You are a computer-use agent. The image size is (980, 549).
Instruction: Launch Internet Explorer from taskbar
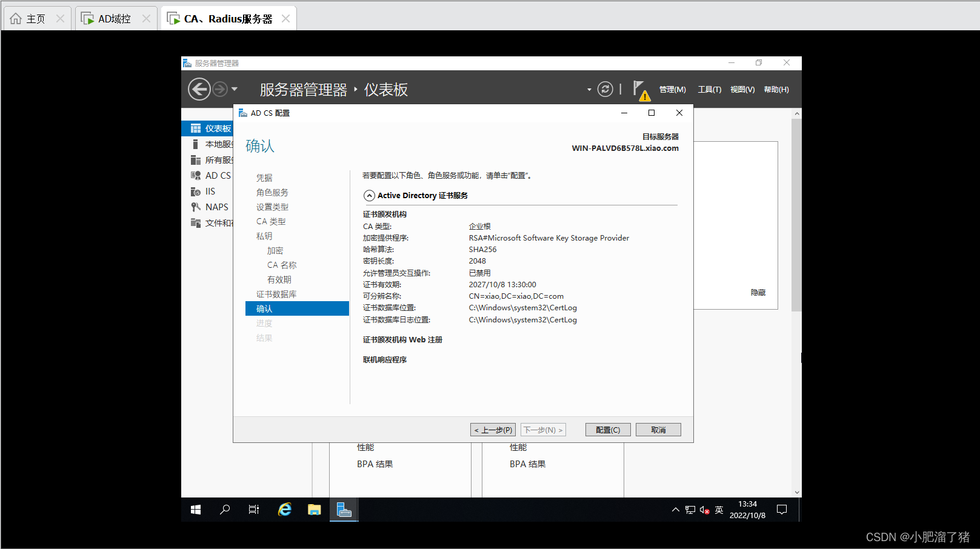click(284, 510)
